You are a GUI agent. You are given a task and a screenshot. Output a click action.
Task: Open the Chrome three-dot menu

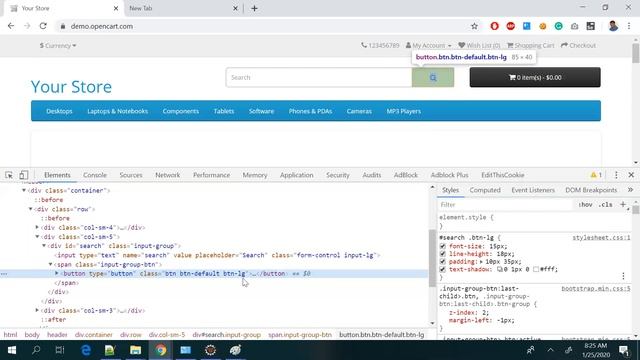(629, 26)
